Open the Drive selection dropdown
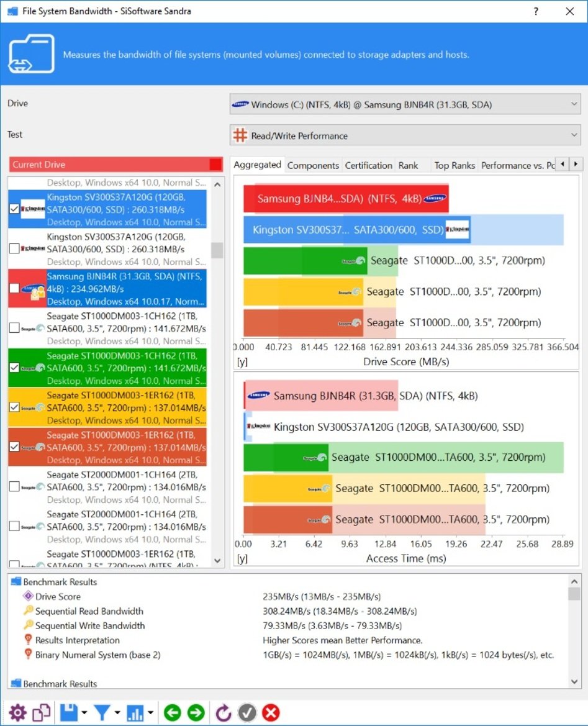This screenshot has height=726, width=588. (405, 104)
